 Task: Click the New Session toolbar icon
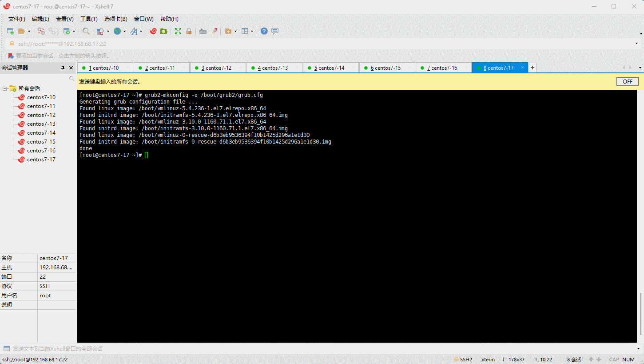(10, 31)
